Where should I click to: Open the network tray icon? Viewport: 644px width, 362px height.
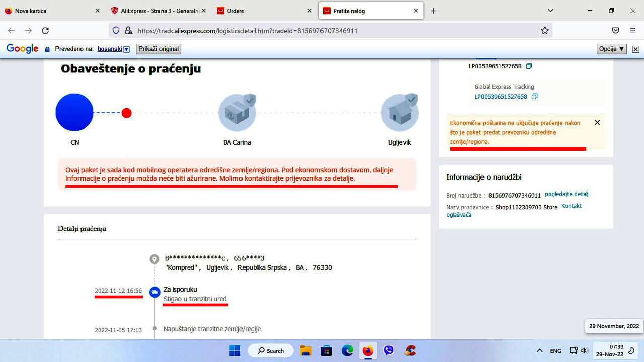coord(573,351)
